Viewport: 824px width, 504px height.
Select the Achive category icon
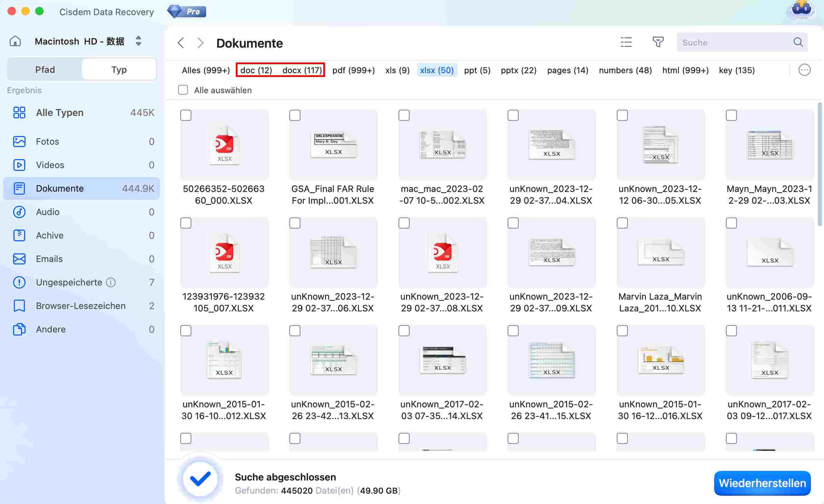pos(19,235)
